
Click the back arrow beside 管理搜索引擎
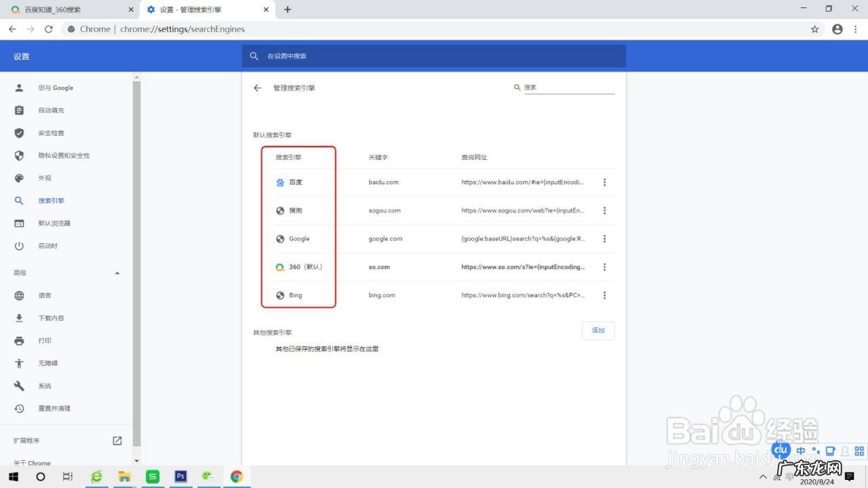click(x=257, y=87)
